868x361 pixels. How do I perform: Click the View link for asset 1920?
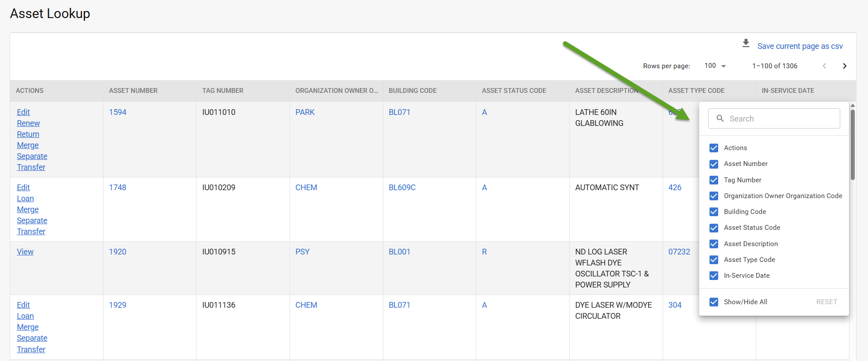[25, 252]
